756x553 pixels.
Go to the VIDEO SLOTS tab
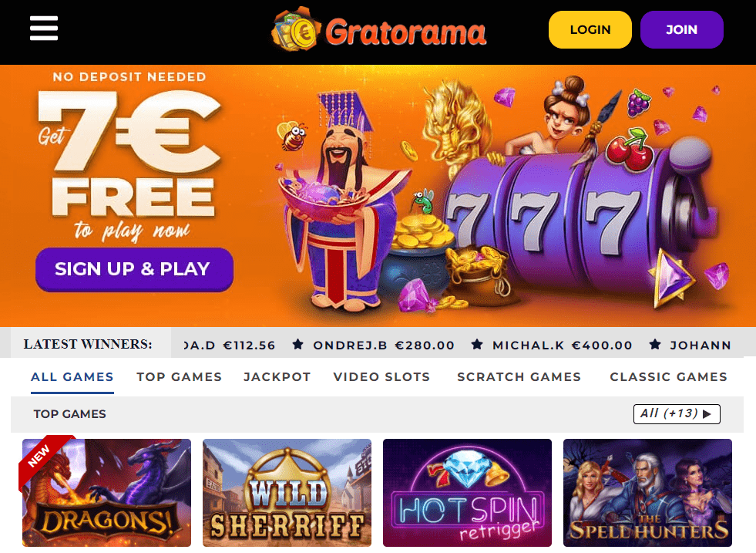[382, 377]
